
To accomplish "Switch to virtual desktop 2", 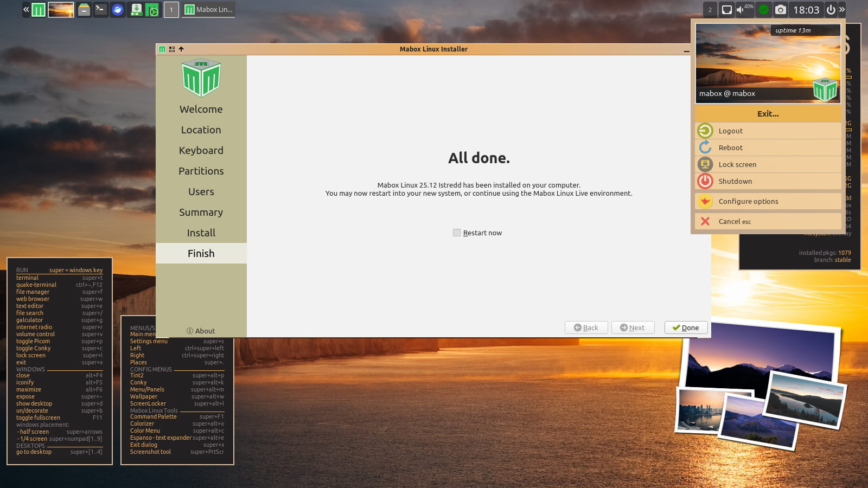I will tap(710, 10).
